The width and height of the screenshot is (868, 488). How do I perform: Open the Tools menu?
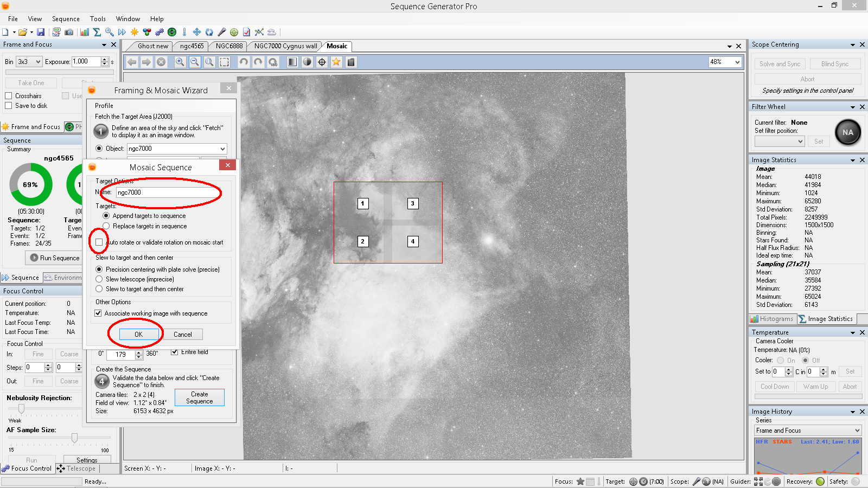tap(98, 19)
